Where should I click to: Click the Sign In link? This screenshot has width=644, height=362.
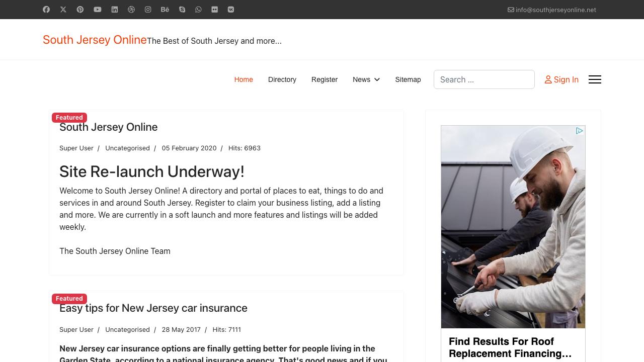coord(561,79)
